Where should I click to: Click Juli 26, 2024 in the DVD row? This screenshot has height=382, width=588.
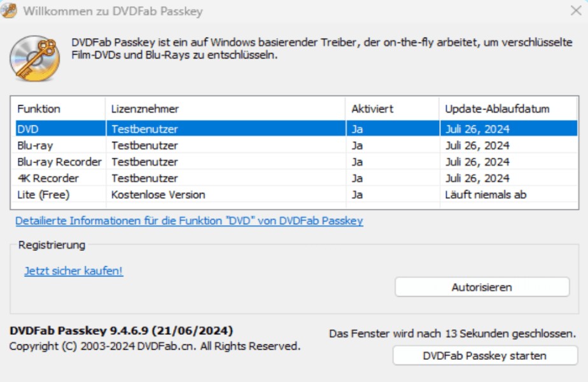[477, 129]
